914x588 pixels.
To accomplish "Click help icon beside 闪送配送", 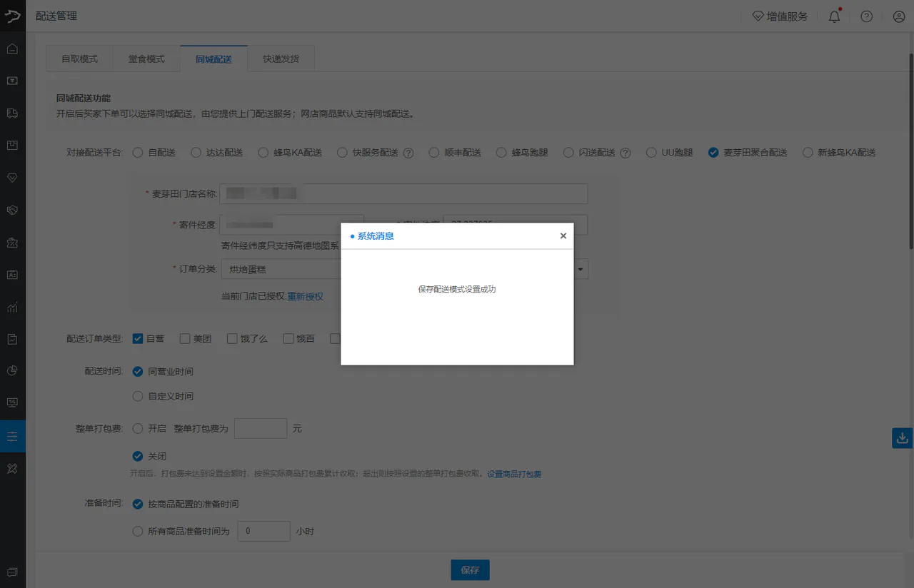I will [626, 153].
